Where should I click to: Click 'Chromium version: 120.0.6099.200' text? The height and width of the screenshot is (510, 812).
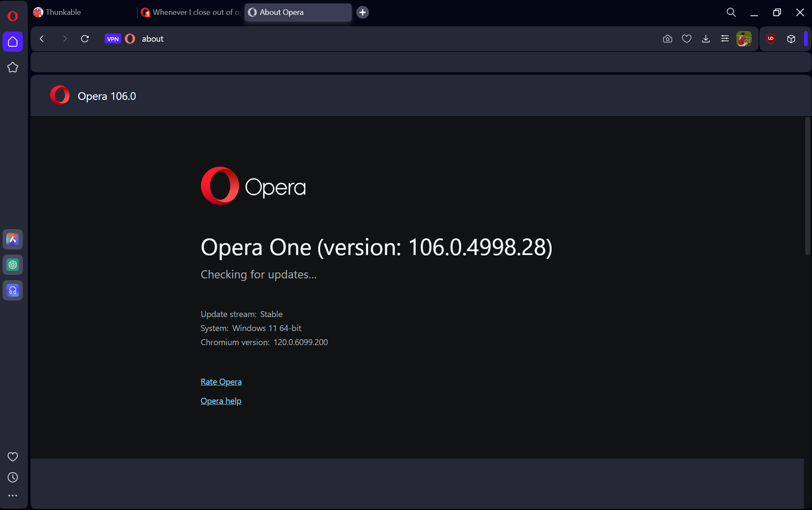[x=264, y=342]
